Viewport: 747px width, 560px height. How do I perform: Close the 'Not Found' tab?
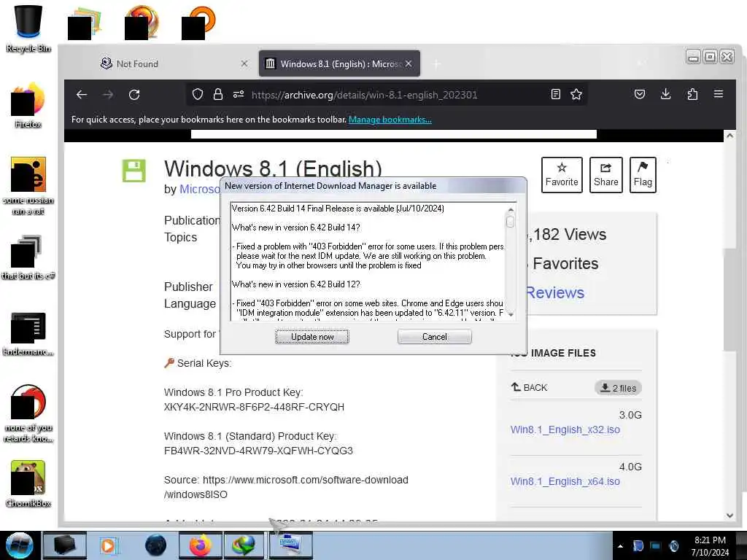point(244,64)
